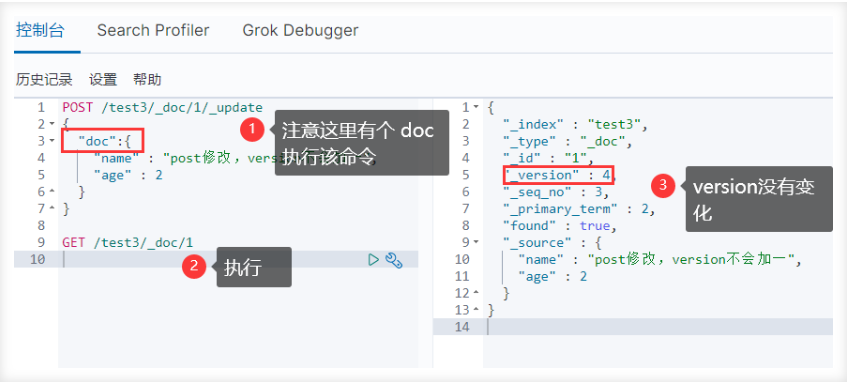Click the "_version" : 4 response line
849x382 pixels.
point(559,175)
